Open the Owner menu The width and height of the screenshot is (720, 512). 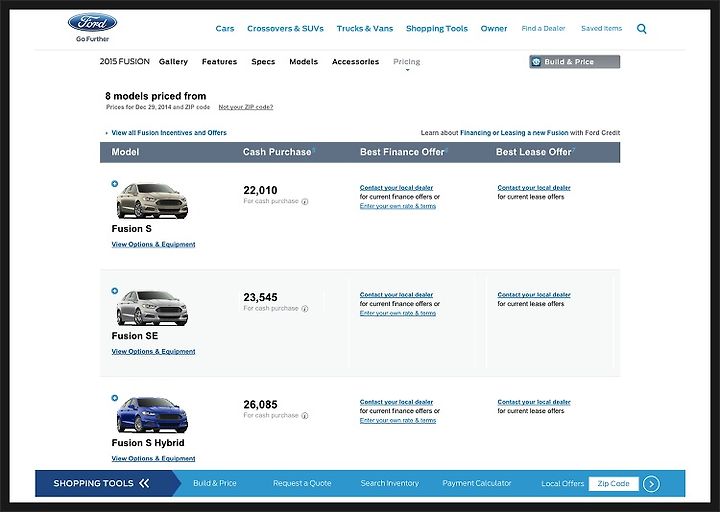(x=494, y=28)
